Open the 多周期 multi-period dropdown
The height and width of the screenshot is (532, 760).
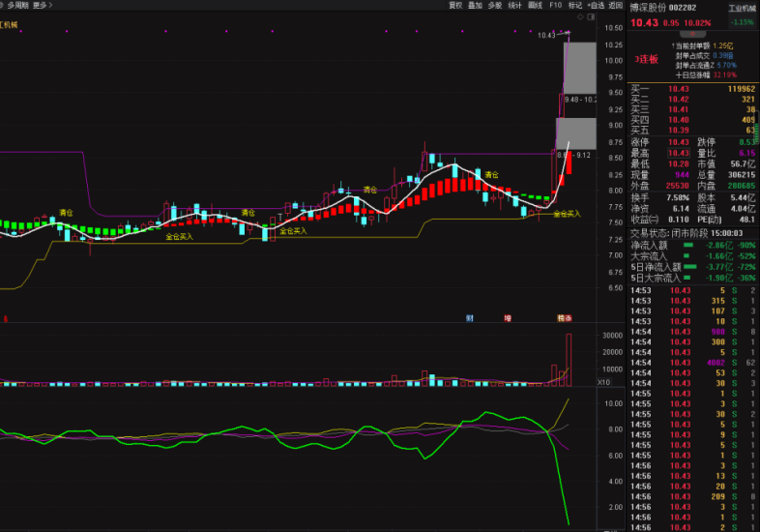click(17, 5)
